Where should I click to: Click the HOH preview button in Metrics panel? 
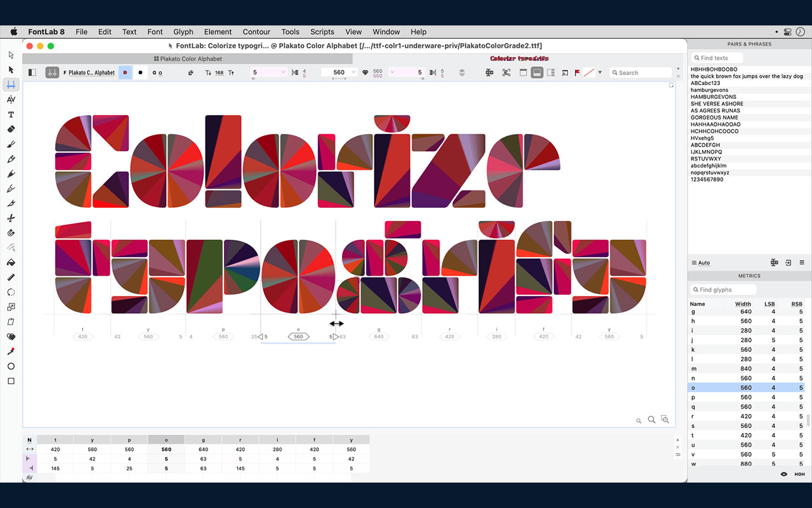click(x=799, y=474)
